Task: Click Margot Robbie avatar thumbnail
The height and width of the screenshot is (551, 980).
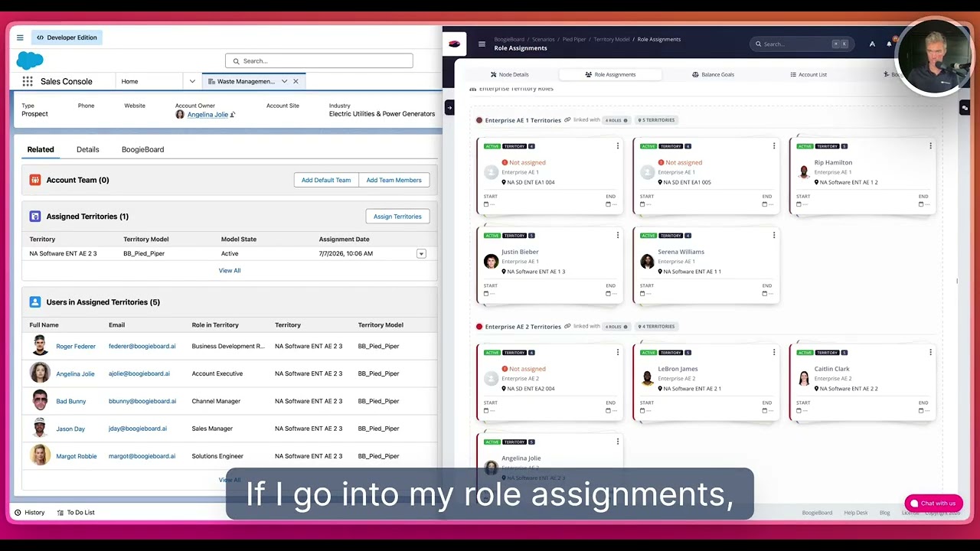Action: [40, 456]
